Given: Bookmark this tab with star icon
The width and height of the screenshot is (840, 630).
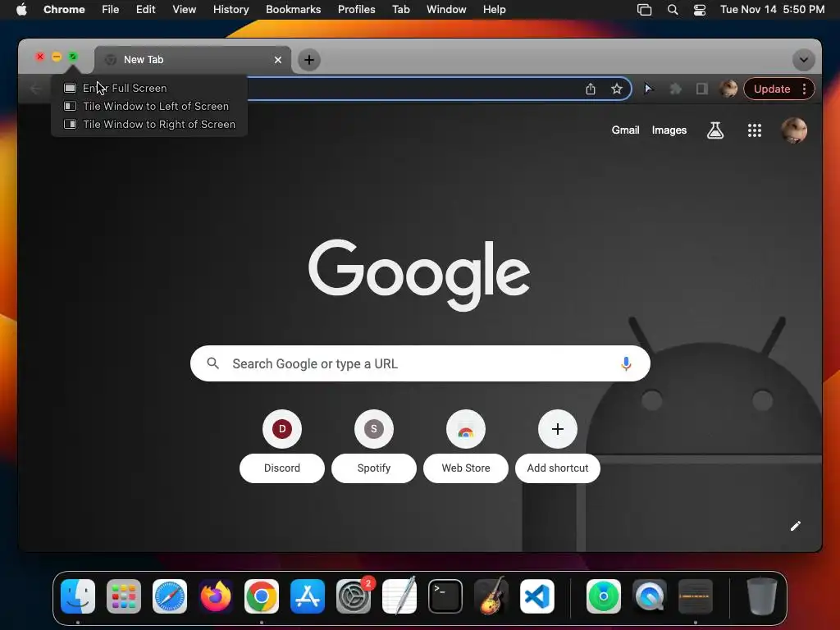Looking at the screenshot, I should pos(617,89).
